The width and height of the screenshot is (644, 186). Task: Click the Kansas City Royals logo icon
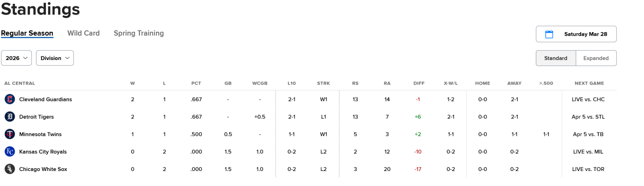(10, 152)
